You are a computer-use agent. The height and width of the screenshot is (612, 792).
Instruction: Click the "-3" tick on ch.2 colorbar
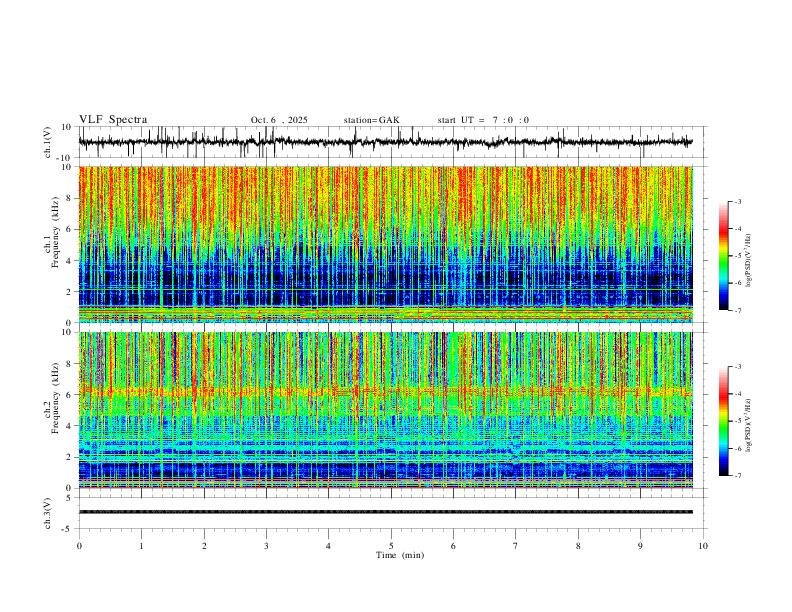click(737, 367)
